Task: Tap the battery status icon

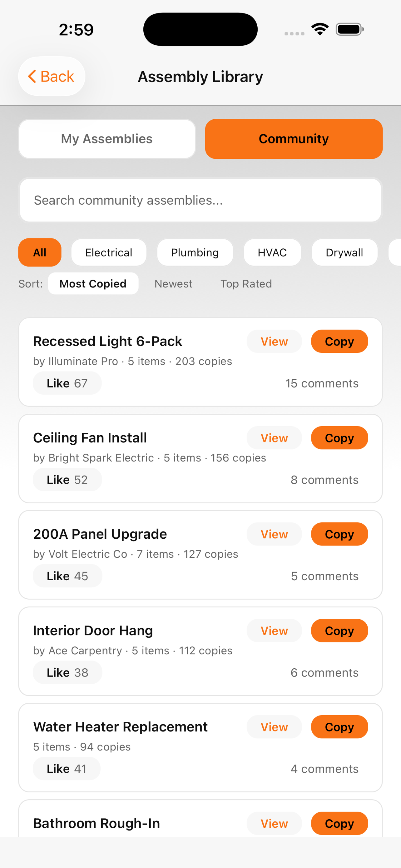Action: [x=349, y=29]
